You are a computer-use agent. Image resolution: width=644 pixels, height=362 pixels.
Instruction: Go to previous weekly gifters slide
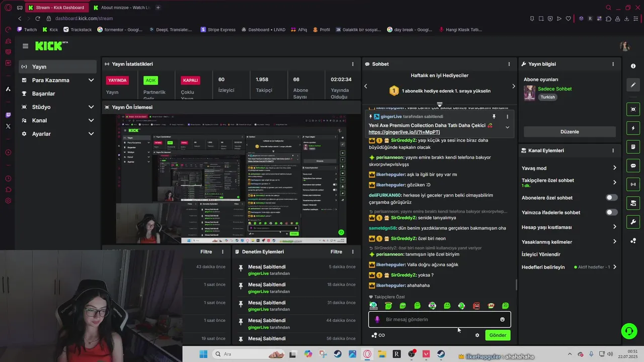click(x=366, y=86)
